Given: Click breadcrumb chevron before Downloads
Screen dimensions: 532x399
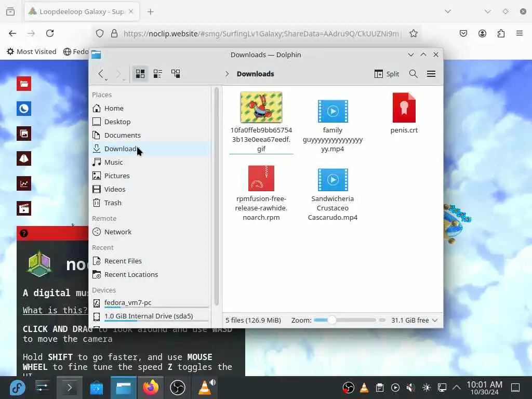Looking at the screenshot, I should 227,74.
